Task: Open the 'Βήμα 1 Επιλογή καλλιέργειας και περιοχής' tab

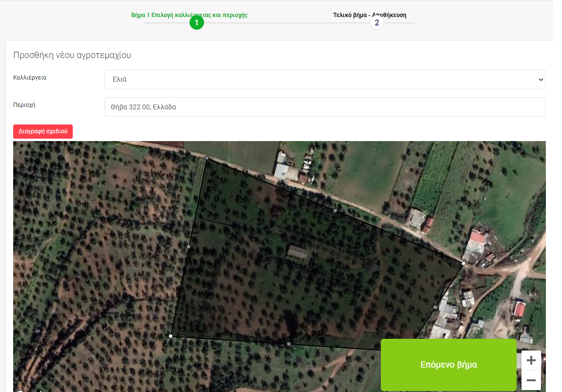Action: pos(189,15)
